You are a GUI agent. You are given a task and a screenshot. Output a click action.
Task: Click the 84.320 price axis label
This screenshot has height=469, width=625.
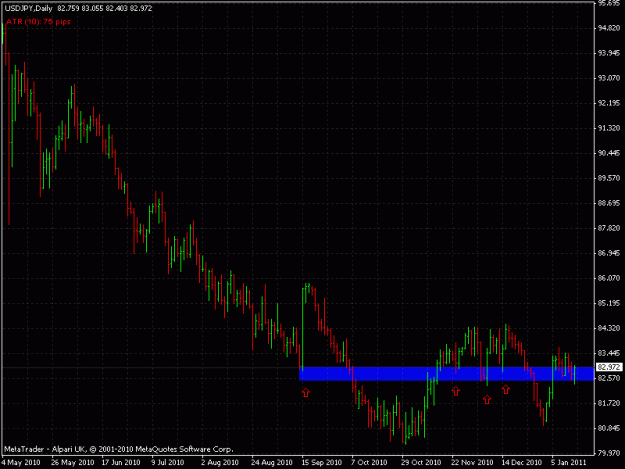click(609, 328)
